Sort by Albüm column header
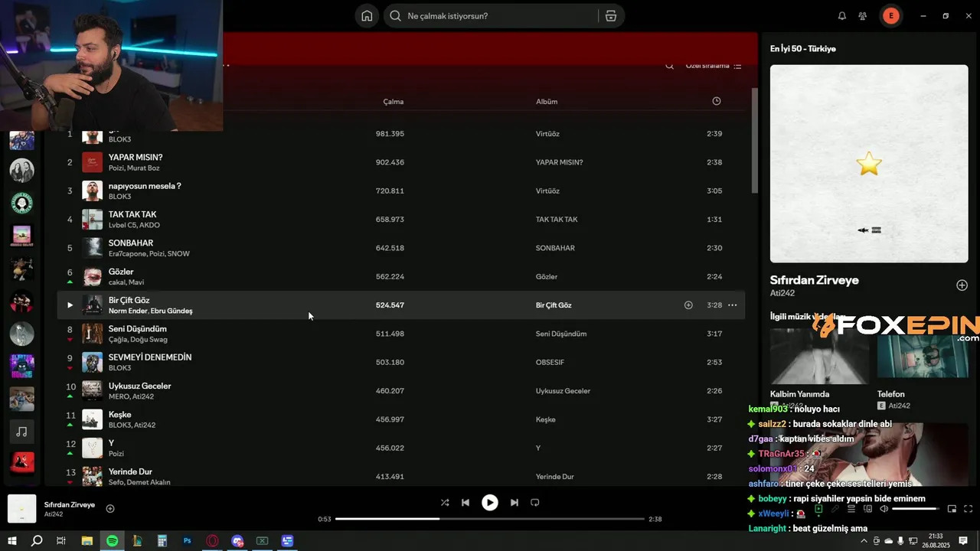This screenshot has height=551, width=980. click(547, 102)
